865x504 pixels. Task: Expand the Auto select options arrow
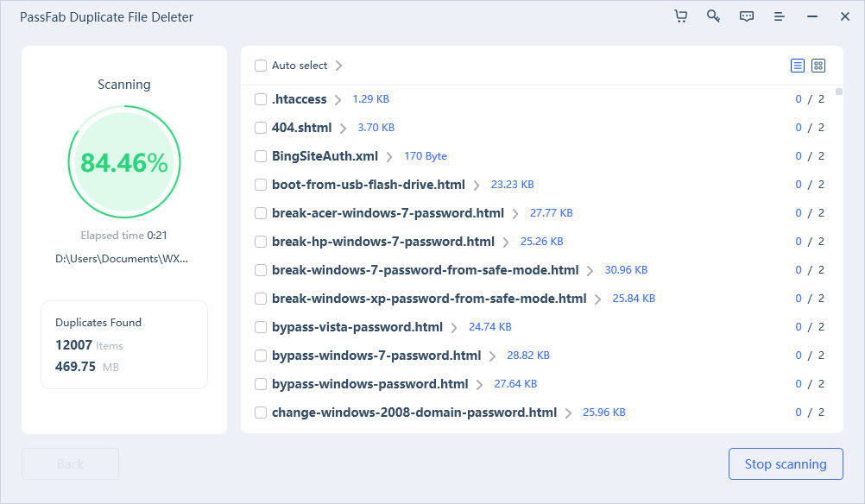click(338, 66)
